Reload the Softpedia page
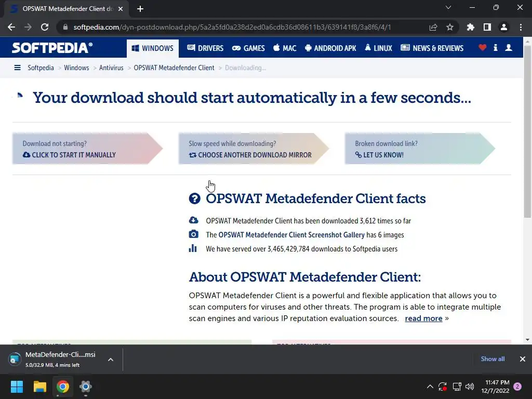 point(45,27)
